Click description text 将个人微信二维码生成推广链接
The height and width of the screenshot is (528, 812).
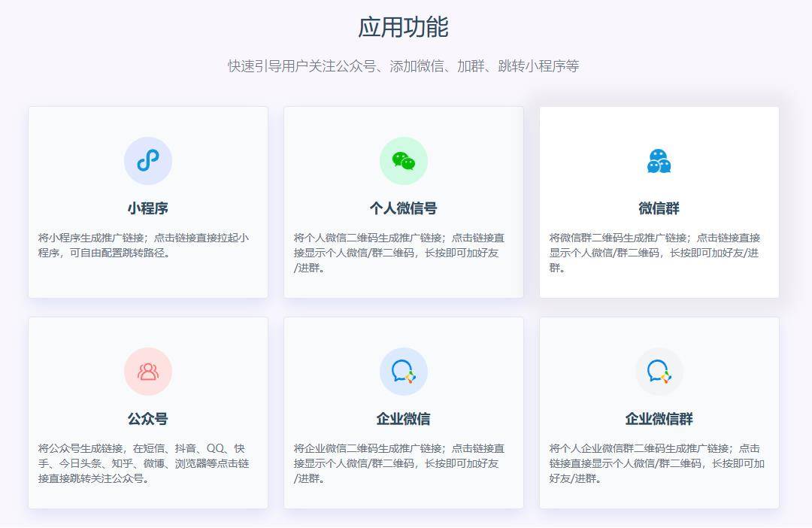pyautogui.click(x=399, y=253)
